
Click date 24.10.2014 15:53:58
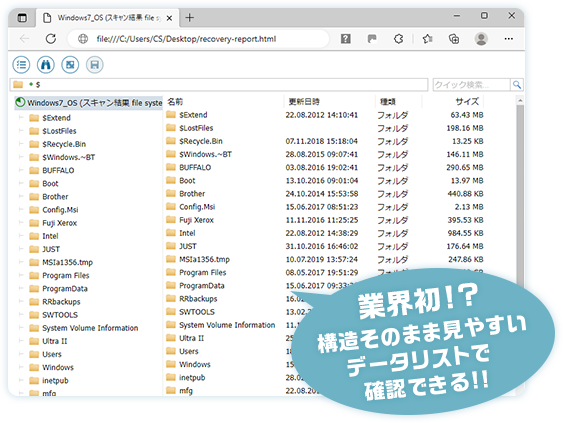[322, 194]
